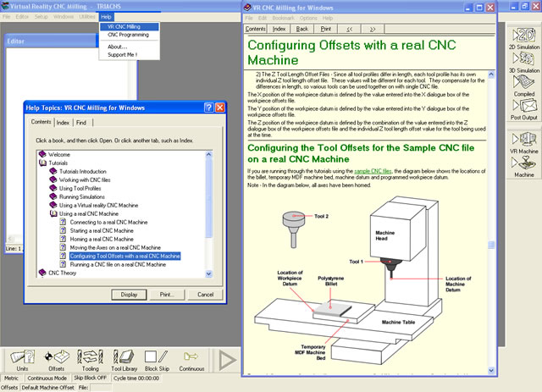
Task: Choose Support Me ! menu entry
Action: (x=130, y=55)
